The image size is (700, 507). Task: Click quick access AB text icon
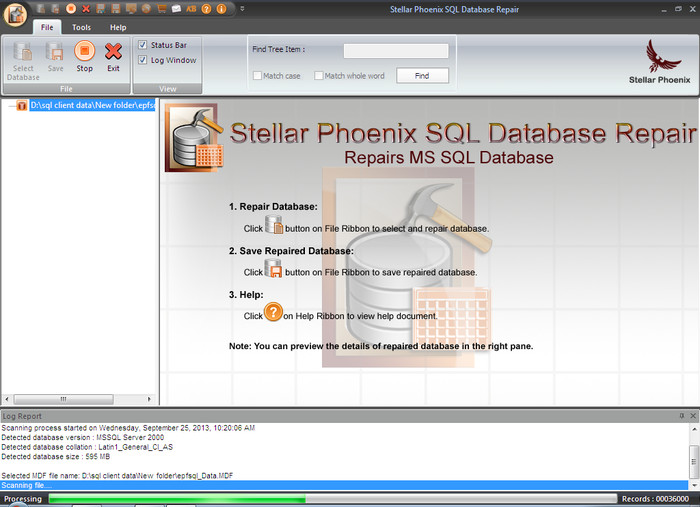(x=192, y=8)
